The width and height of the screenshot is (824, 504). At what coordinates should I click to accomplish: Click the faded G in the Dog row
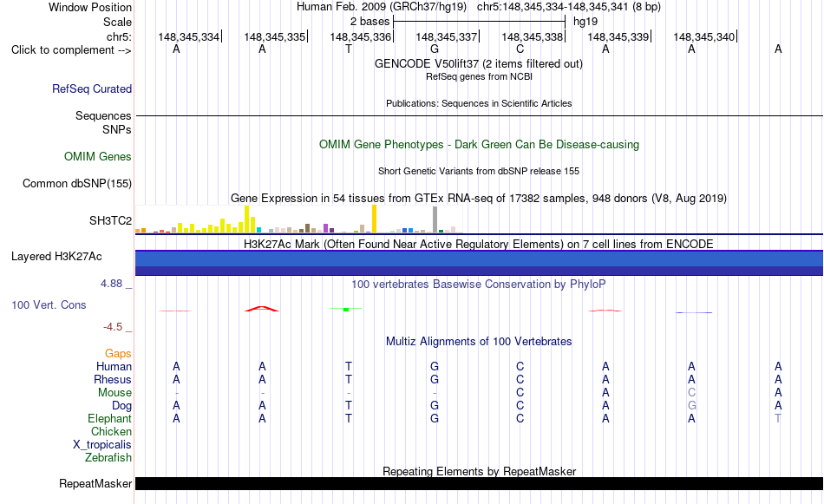[x=691, y=406]
